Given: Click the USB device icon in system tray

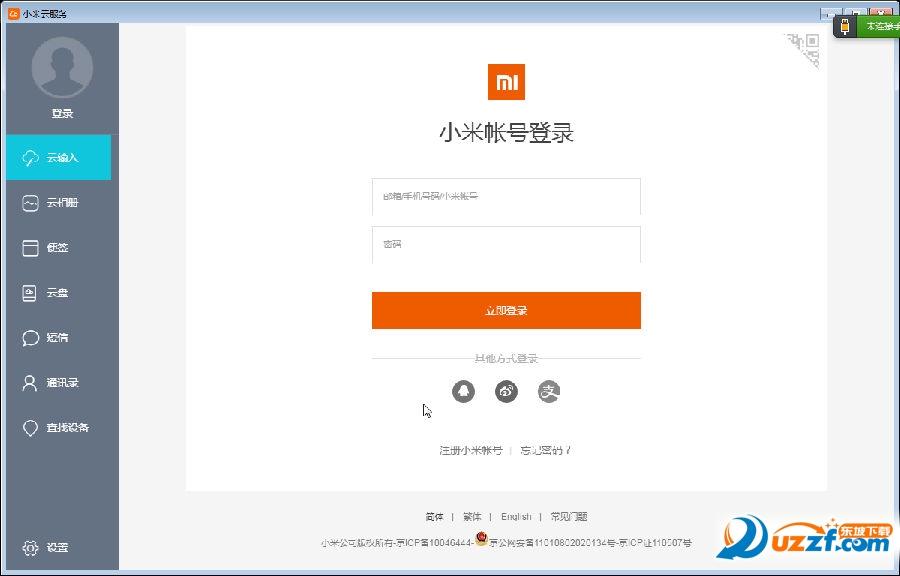Looking at the screenshot, I should (x=845, y=26).
